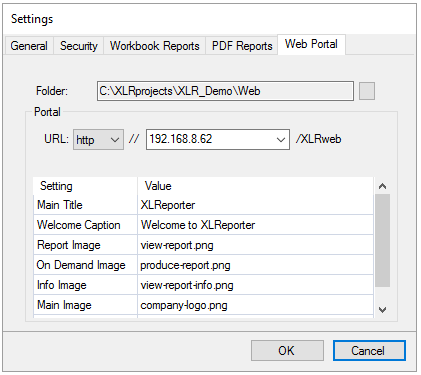421x375 pixels.
Task: Click the Cancel button
Action: (x=369, y=351)
